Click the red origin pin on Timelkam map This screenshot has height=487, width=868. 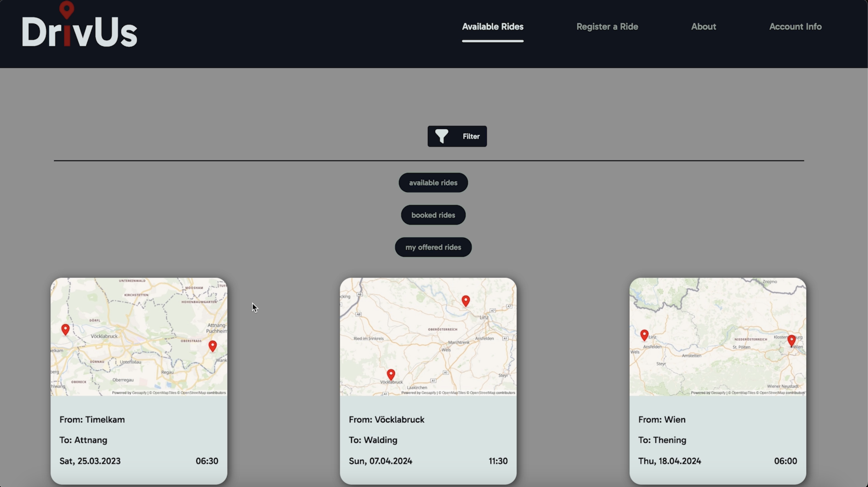point(65,329)
